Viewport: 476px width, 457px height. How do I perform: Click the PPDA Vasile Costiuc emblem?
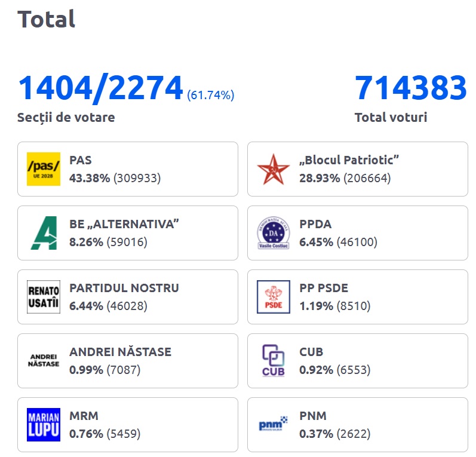[273, 233]
